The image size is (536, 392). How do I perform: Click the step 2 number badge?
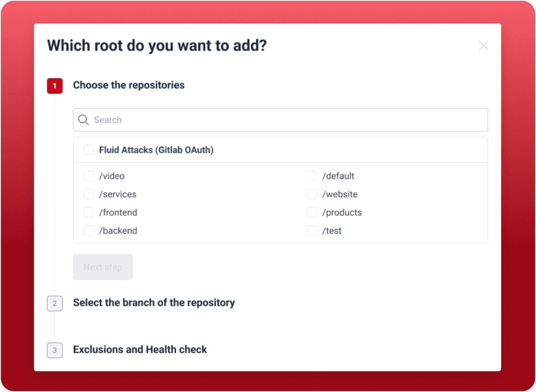(55, 303)
